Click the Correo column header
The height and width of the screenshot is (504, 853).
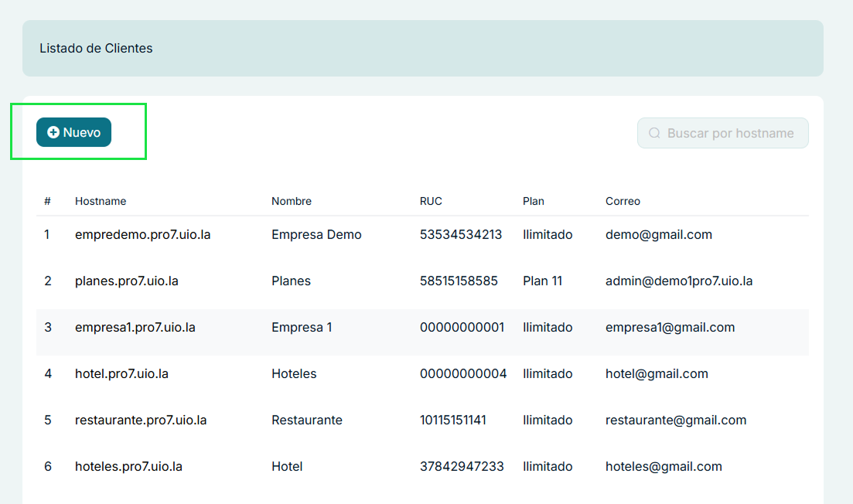(x=623, y=201)
